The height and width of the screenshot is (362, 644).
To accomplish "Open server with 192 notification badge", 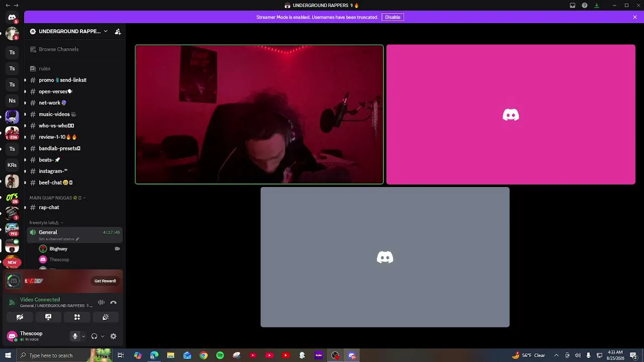I will click(12, 229).
